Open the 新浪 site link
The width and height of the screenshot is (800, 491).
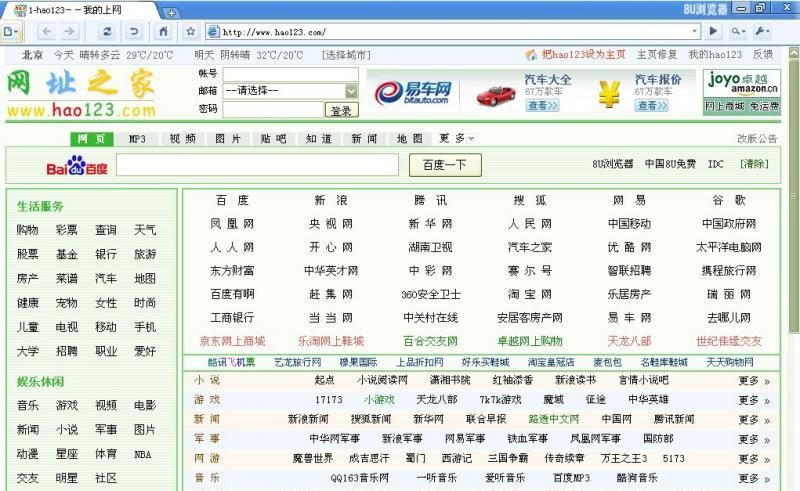point(331,200)
